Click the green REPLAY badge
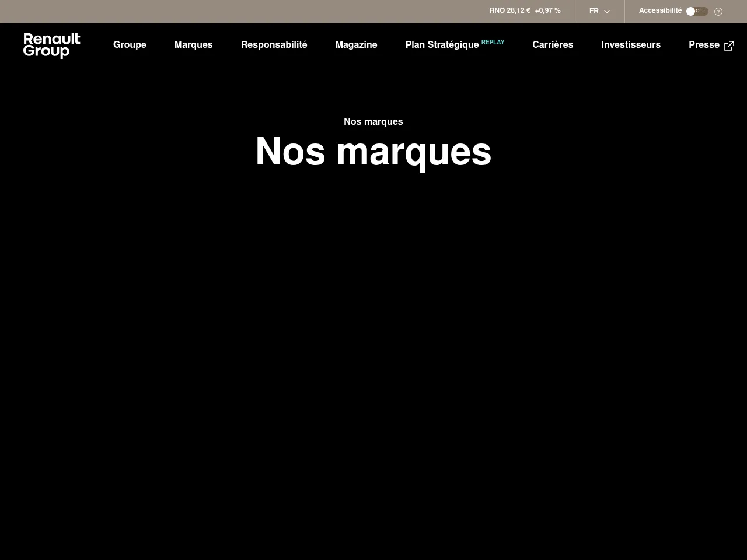 (x=493, y=42)
